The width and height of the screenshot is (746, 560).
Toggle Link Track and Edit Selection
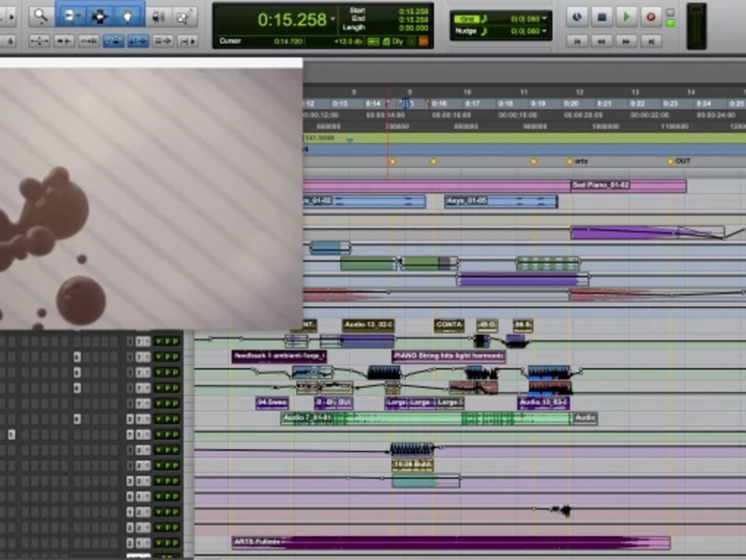163,41
